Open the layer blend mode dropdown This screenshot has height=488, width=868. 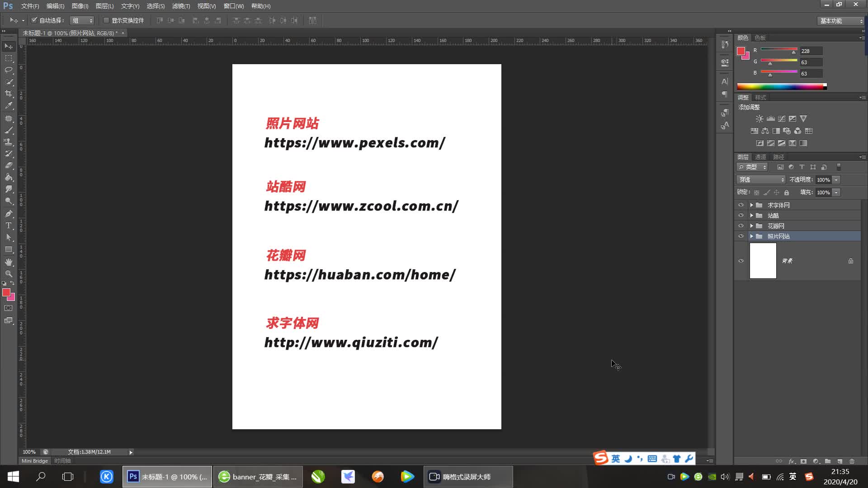761,180
